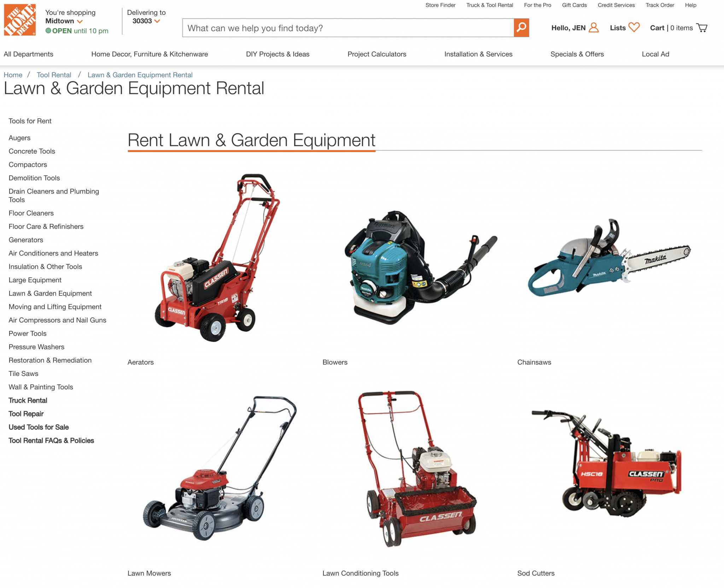The height and width of the screenshot is (588, 724).
Task: Click the orange search magnifier icon
Action: [521, 28]
